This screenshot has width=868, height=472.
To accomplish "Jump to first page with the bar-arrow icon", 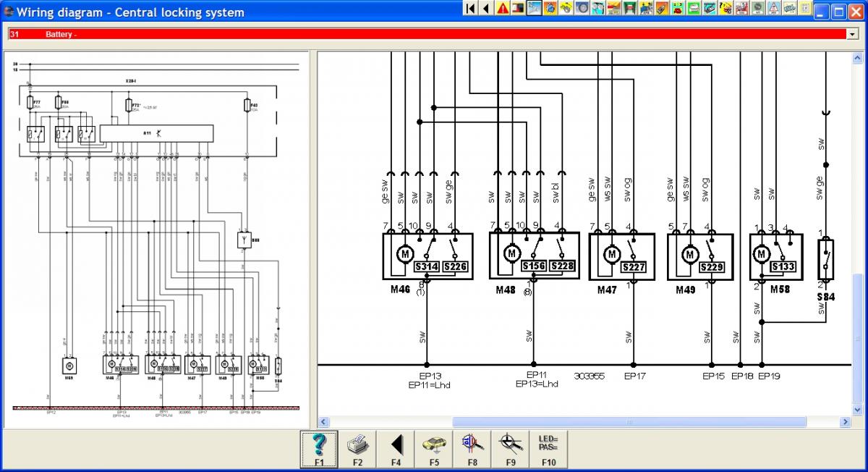I will (x=470, y=9).
